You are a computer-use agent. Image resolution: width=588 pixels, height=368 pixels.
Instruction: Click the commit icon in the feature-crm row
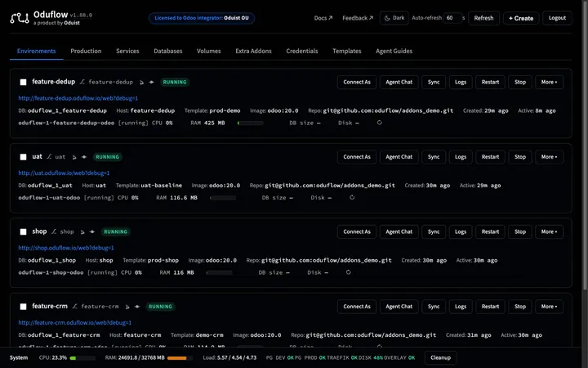(x=137, y=307)
